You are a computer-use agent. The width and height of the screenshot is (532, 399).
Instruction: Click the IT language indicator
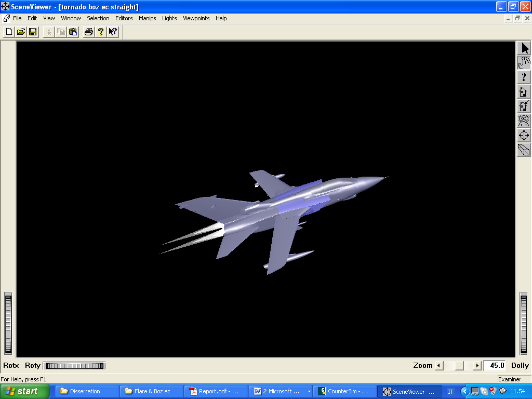(x=450, y=392)
